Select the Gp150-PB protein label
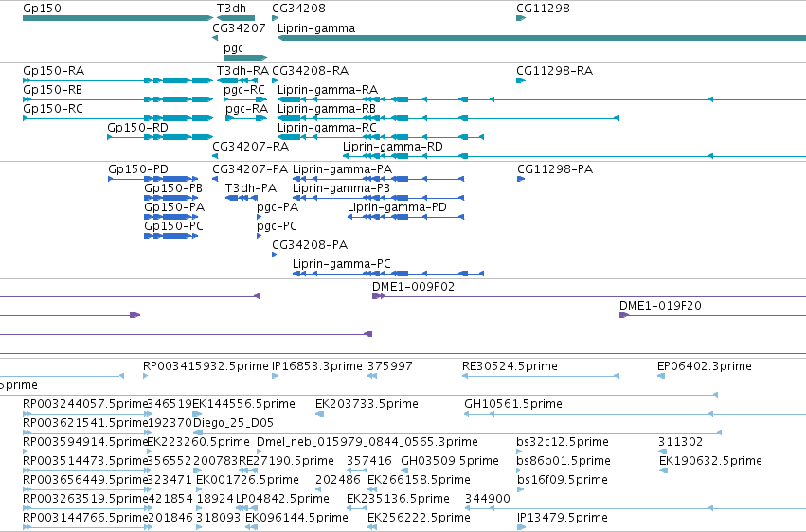 click(x=173, y=188)
